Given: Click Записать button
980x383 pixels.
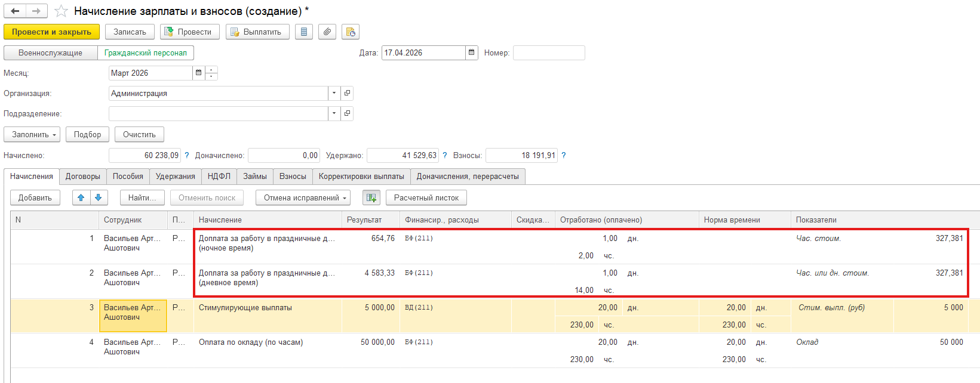Looking at the screenshot, I should click(130, 32).
